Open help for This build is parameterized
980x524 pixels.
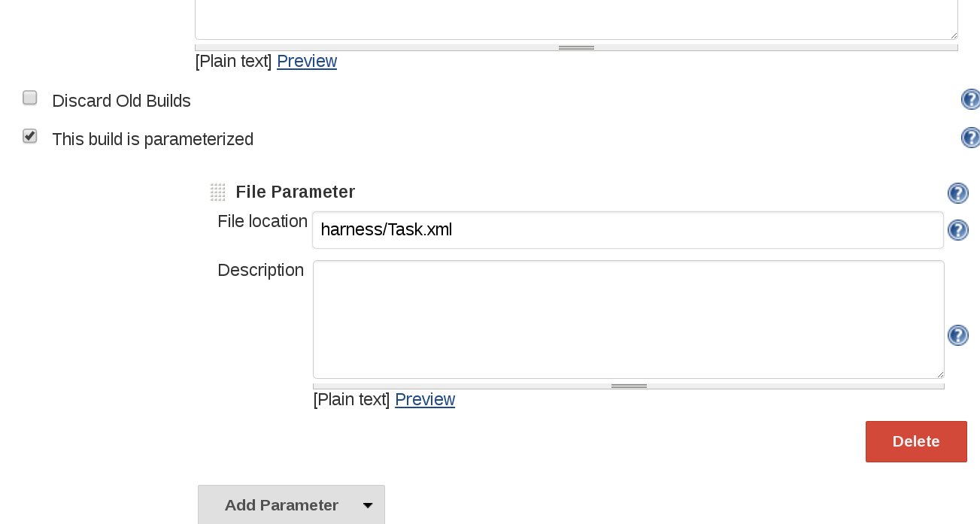pos(970,138)
